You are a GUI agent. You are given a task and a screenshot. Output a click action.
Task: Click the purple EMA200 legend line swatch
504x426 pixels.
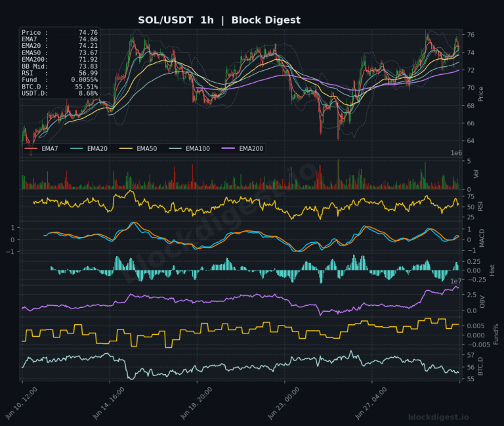[228, 148]
